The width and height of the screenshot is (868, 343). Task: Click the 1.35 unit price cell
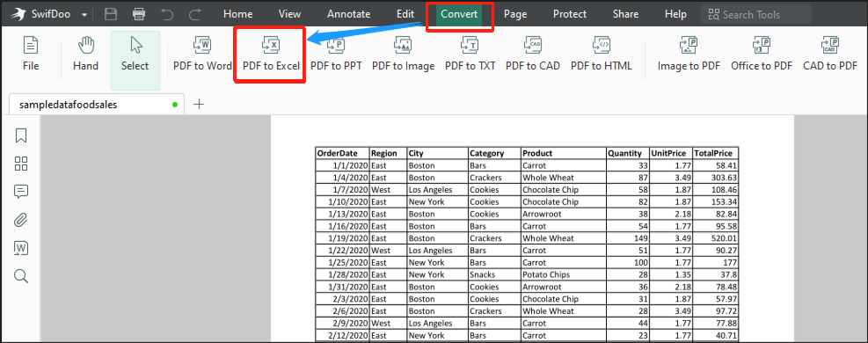click(671, 274)
